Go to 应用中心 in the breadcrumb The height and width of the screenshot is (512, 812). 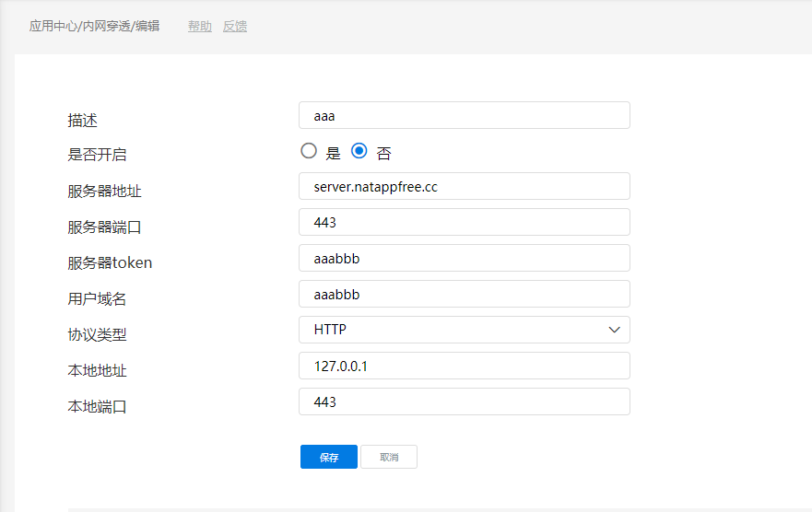[54, 26]
